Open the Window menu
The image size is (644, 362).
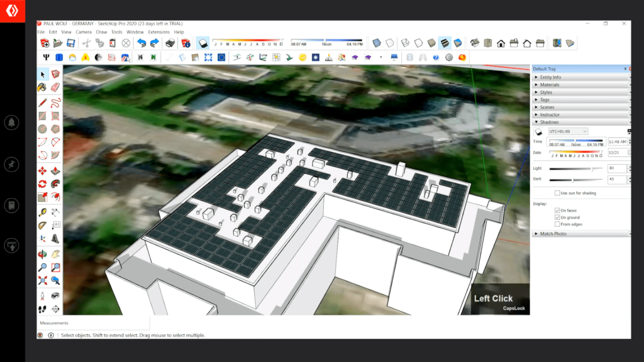(x=135, y=32)
